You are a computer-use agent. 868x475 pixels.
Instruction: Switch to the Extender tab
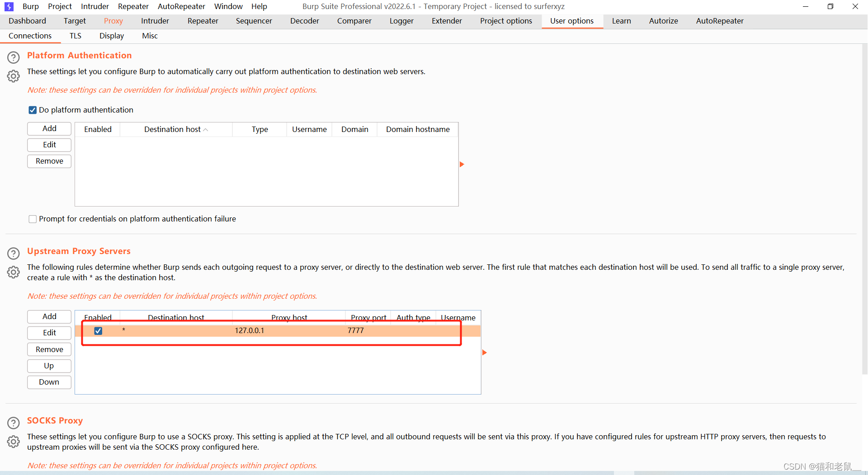pos(447,21)
